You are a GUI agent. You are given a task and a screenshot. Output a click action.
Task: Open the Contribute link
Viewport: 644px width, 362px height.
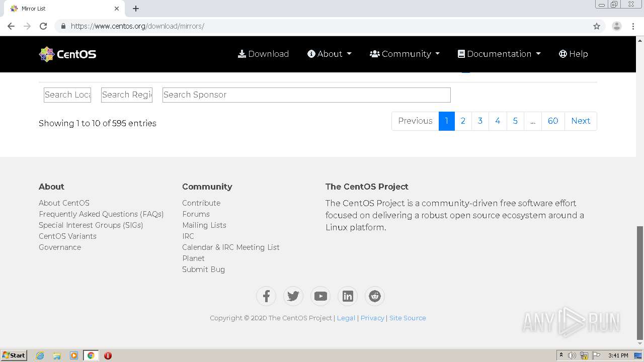pos(201,203)
